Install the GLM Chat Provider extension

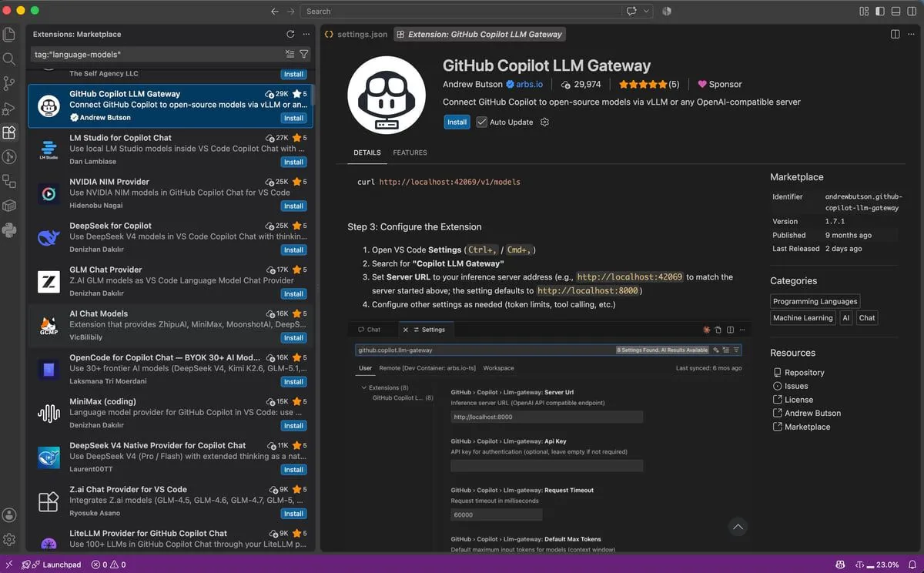[x=293, y=293]
